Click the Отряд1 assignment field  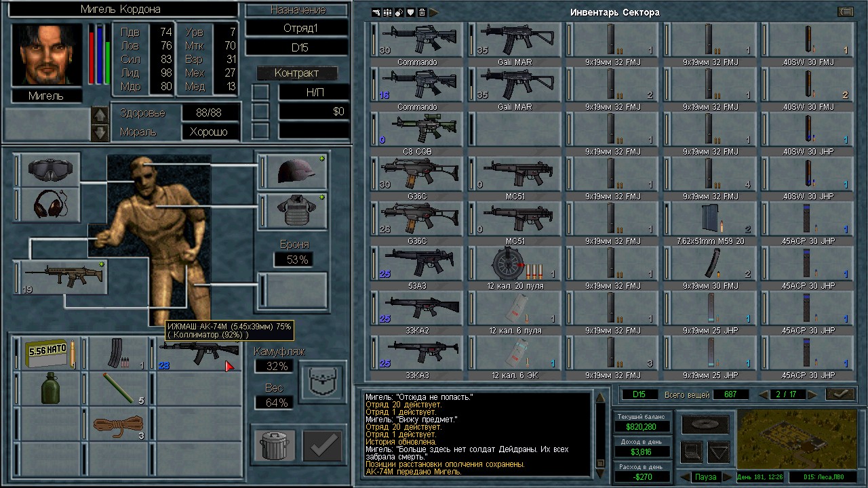coord(298,28)
